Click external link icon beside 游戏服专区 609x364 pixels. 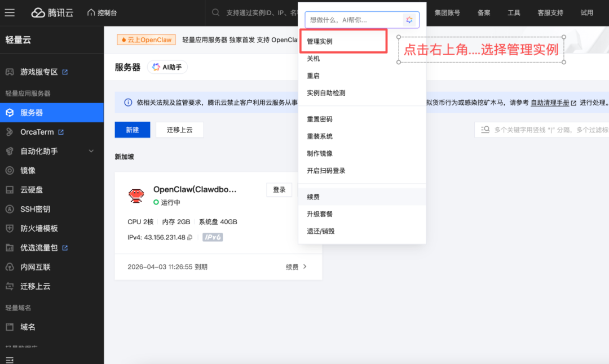[65, 72]
